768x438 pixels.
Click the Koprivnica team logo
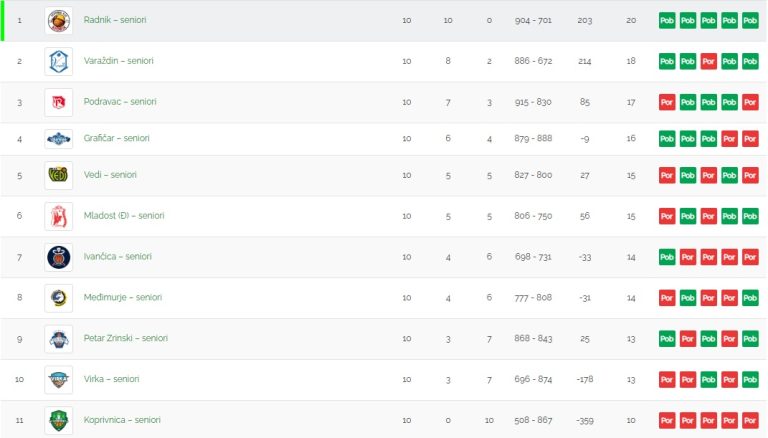(x=58, y=420)
